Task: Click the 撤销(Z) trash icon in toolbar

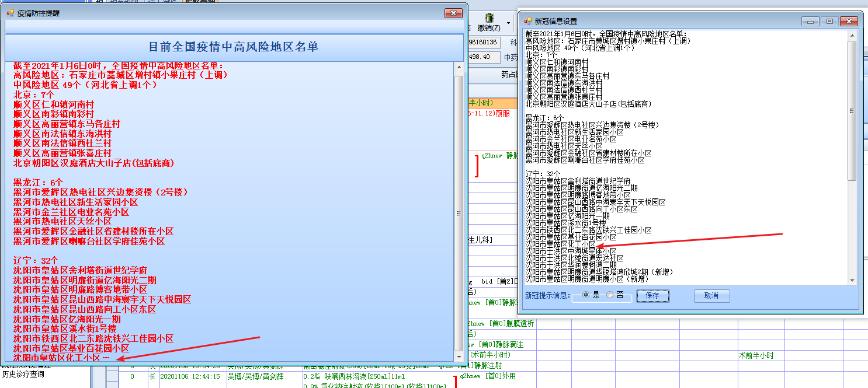Action: pyautogui.click(x=489, y=19)
